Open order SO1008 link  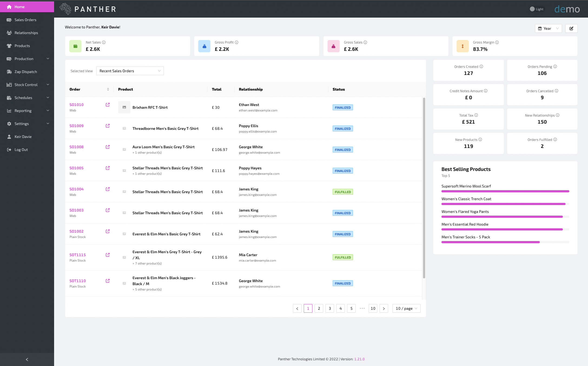click(x=77, y=147)
